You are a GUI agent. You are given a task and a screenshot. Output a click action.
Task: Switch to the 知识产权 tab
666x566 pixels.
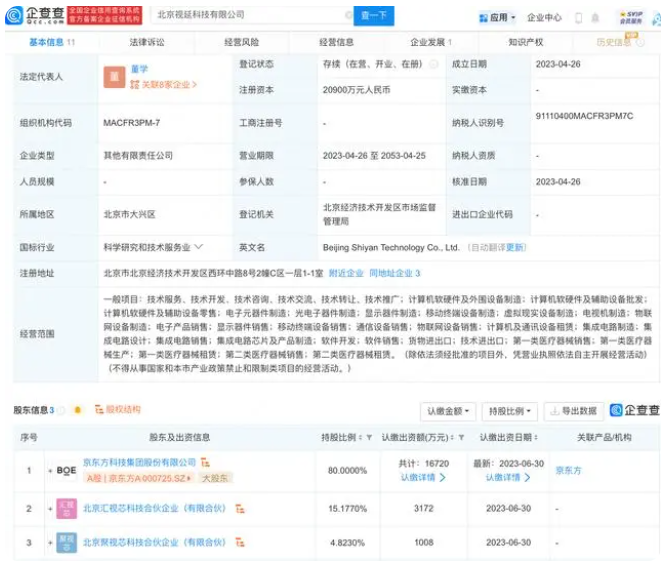(526, 42)
